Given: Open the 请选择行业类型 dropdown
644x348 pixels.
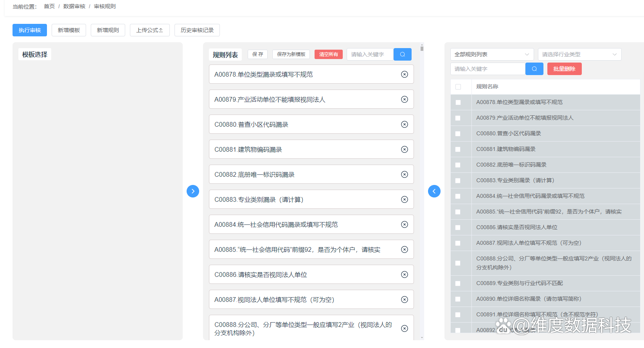Looking at the screenshot, I should 580,54.
